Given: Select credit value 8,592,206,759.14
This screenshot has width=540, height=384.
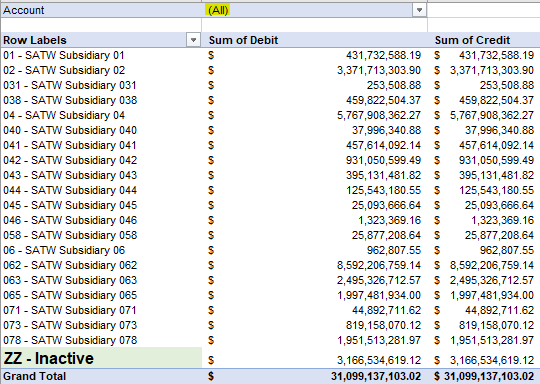Looking at the screenshot, I should [492, 265].
